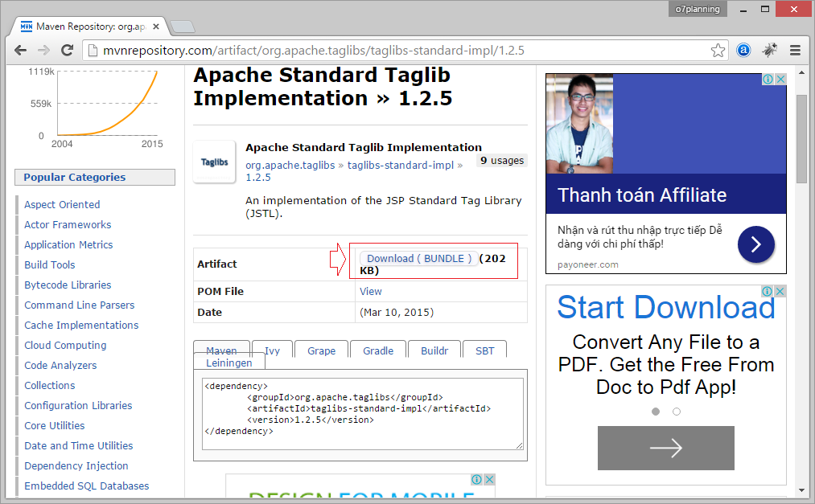
Task: Open the 1.2.5 version link
Action: 257,178
